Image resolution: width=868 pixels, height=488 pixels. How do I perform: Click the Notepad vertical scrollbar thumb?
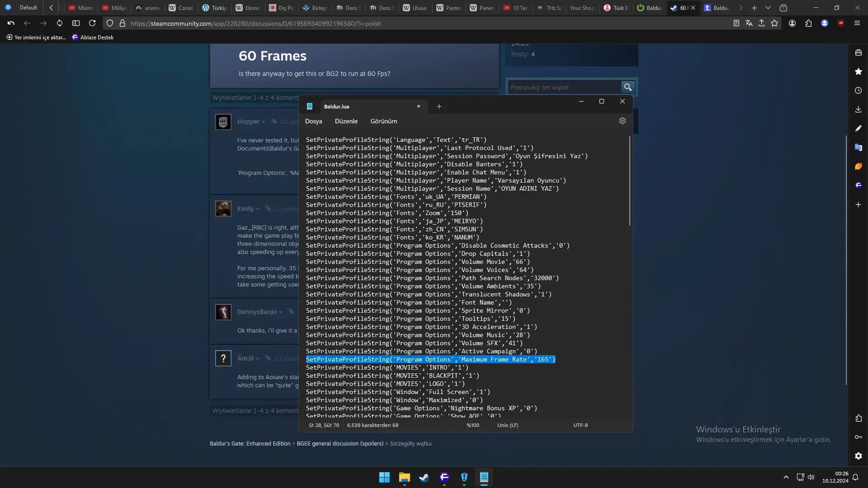[x=629, y=181]
